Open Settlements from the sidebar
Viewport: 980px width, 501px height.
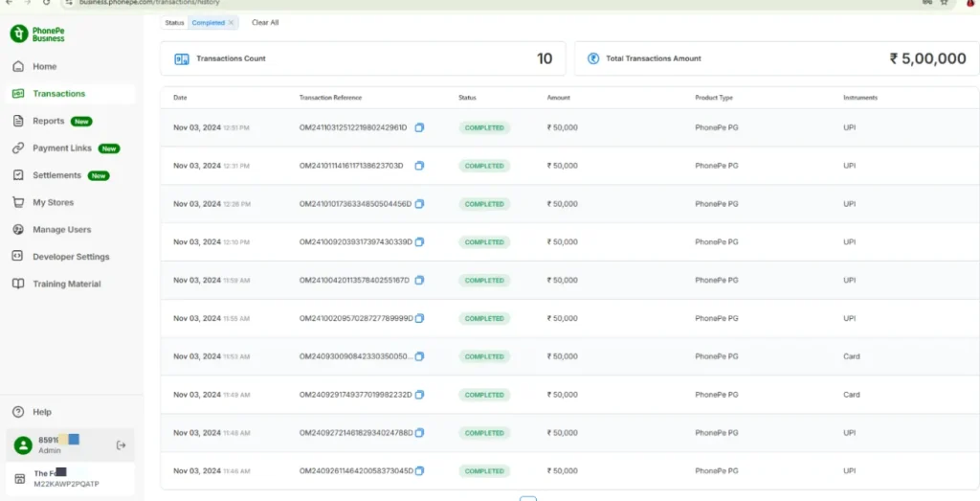click(x=56, y=176)
